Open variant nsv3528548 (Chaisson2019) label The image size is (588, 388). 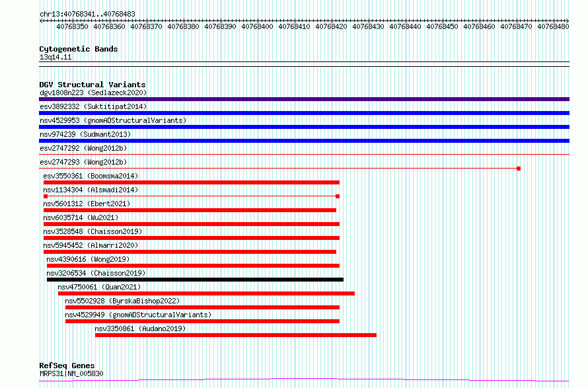pos(92,231)
